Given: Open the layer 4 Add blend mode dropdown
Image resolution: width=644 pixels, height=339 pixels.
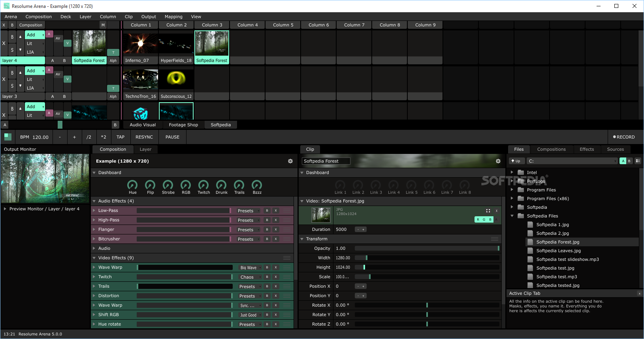Looking at the screenshot, I should click(35, 35).
